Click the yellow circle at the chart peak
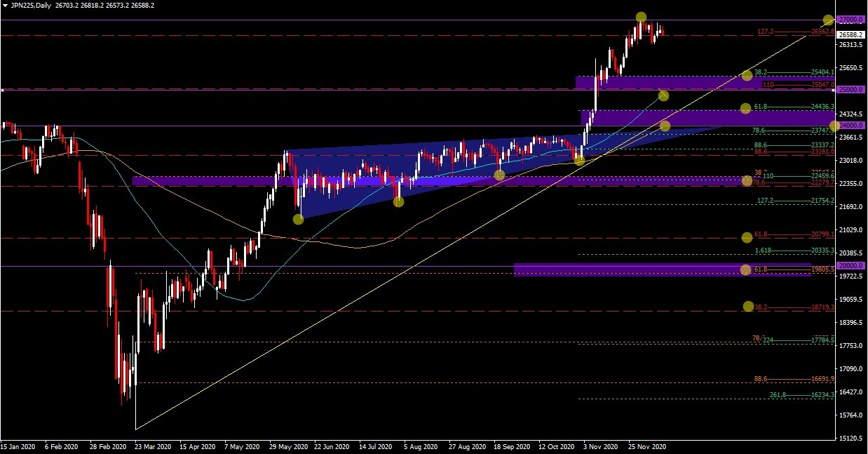The height and width of the screenshot is (454, 868). click(641, 17)
